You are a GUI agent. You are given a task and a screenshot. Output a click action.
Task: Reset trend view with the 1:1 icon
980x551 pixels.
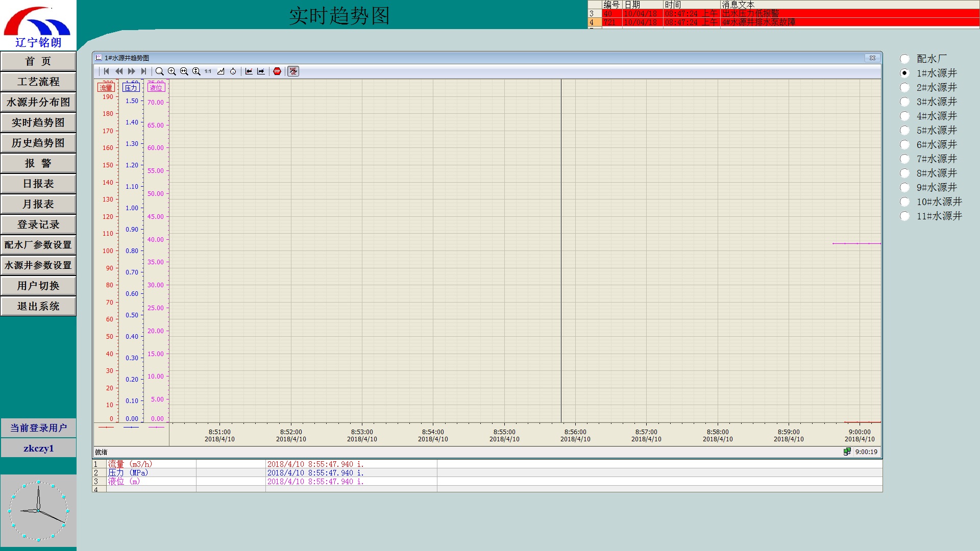[208, 71]
